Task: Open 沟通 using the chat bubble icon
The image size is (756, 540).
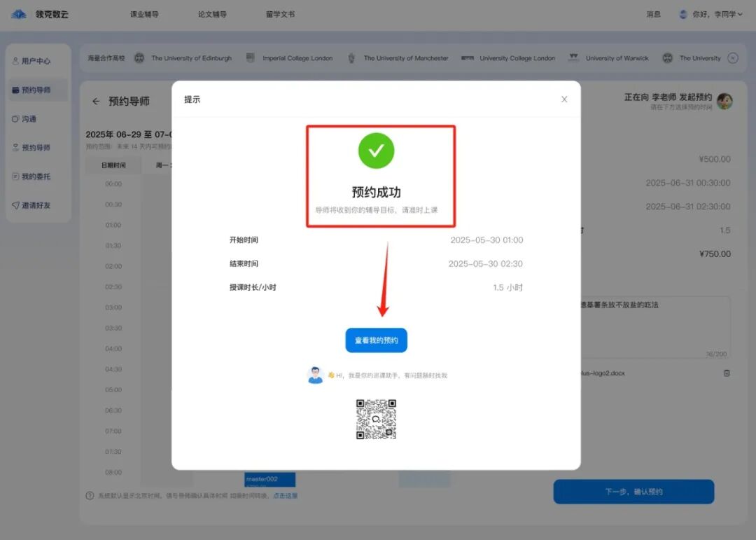Action: click(x=17, y=118)
